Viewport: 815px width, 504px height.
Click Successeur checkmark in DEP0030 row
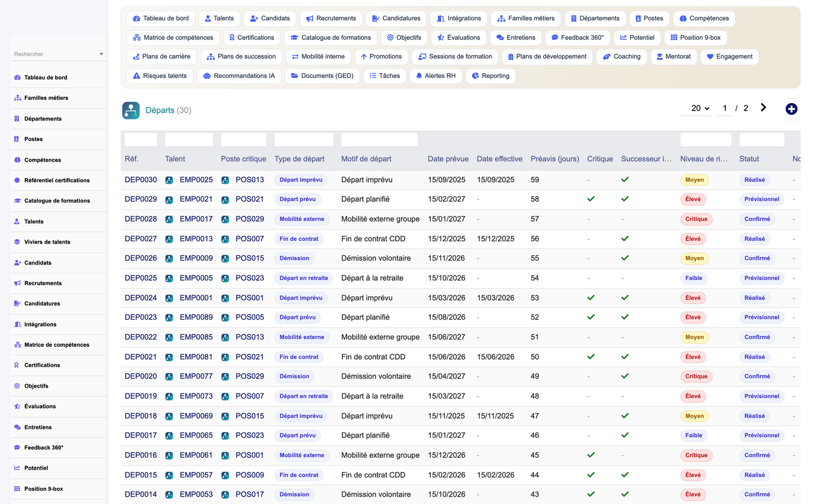point(625,180)
